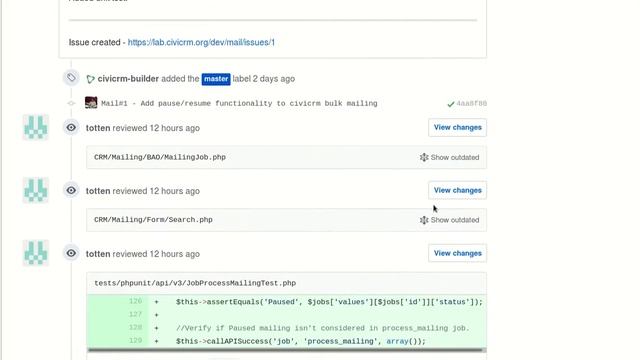This screenshot has height=360, width=640.
Task: Expand Show outdated for MailingJob.php
Action: pyautogui.click(x=449, y=158)
